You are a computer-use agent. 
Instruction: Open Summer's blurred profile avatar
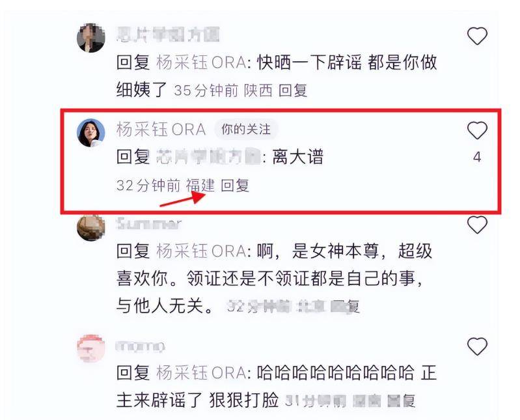tap(91, 227)
